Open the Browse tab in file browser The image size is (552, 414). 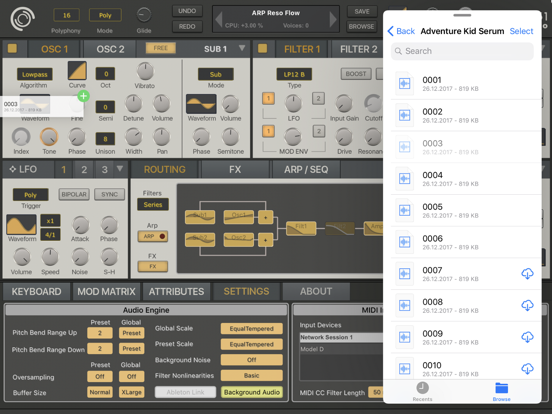(x=501, y=391)
